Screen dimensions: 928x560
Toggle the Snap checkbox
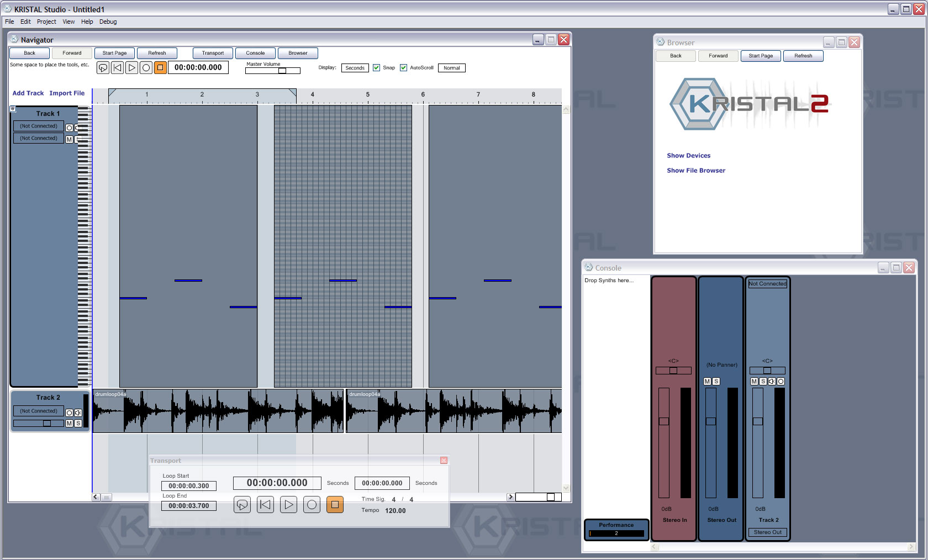click(x=376, y=68)
